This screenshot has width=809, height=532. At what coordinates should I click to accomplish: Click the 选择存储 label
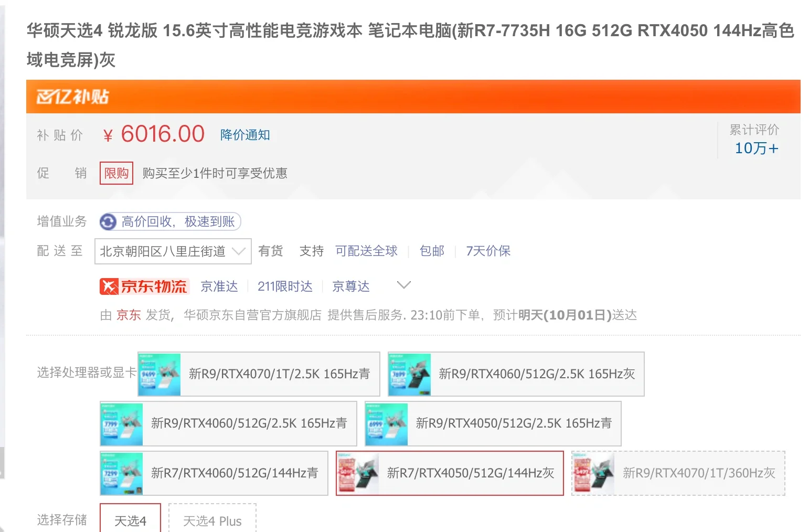[62, 519]
